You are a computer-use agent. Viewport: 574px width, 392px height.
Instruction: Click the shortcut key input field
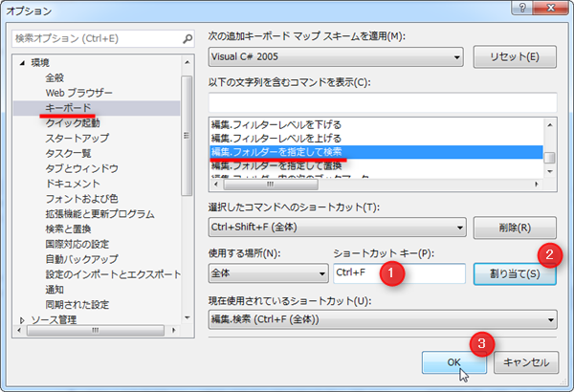tap(397, 273)
